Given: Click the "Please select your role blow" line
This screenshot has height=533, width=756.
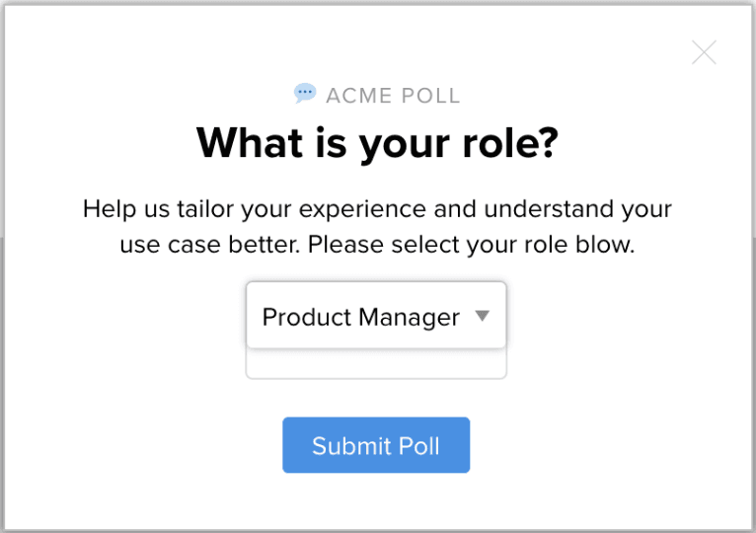Looking at the screenshot, I should 471,244.
